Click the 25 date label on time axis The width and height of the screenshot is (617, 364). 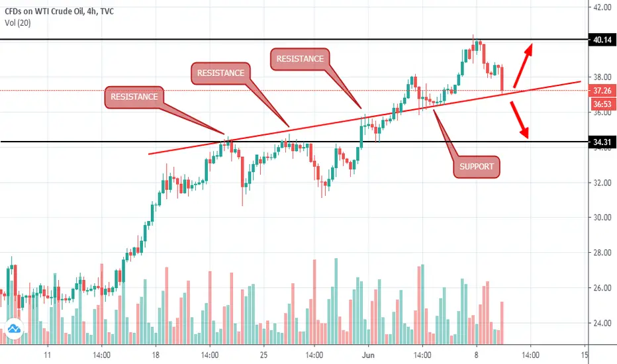point(262,353)
